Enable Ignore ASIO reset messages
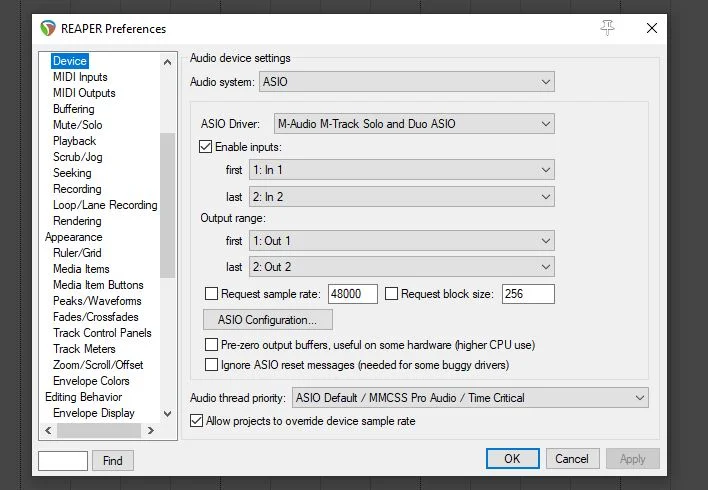Screen dimensions: 708x490 click(211, 365)
